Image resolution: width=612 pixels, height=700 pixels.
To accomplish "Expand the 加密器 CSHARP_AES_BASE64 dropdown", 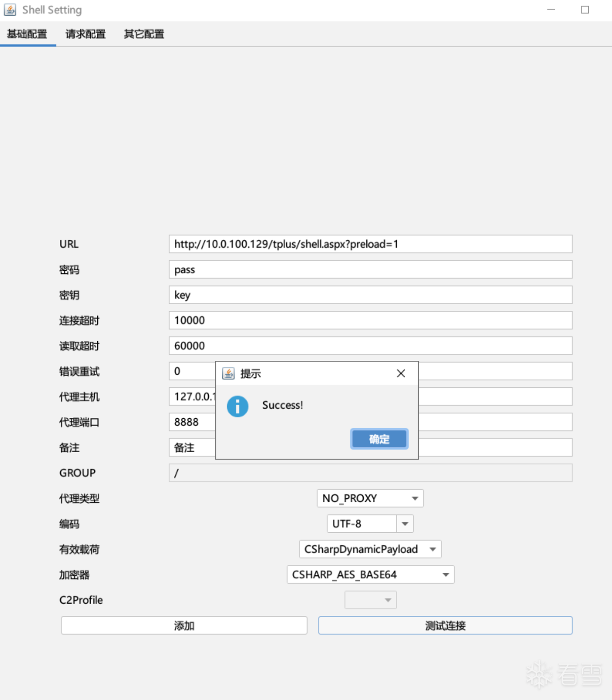I will pyautogui.click(x=370, y=575).
